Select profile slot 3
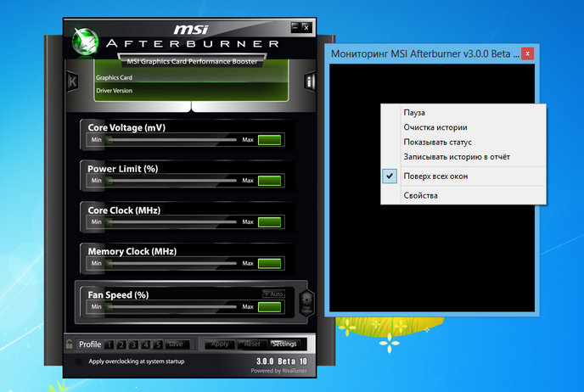The height and width of the screenshot is (392, 584). (x=133, y=344)
